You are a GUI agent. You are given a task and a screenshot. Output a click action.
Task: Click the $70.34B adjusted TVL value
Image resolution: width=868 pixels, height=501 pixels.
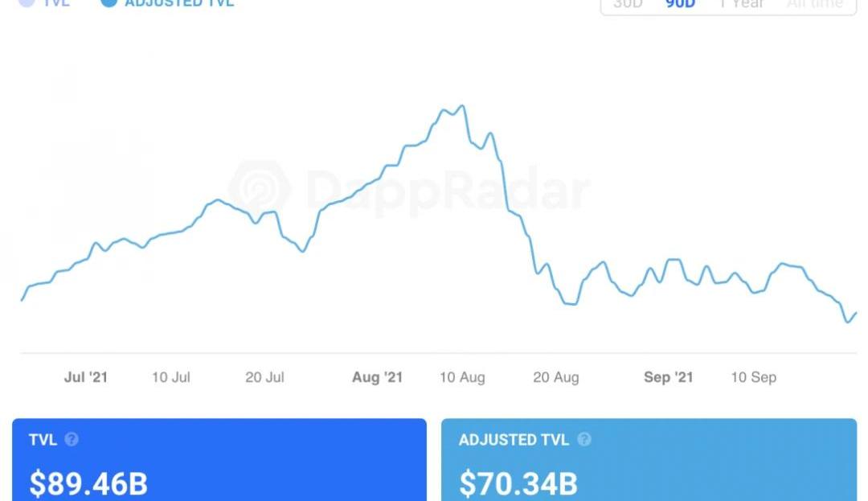(x=518, y=484)
